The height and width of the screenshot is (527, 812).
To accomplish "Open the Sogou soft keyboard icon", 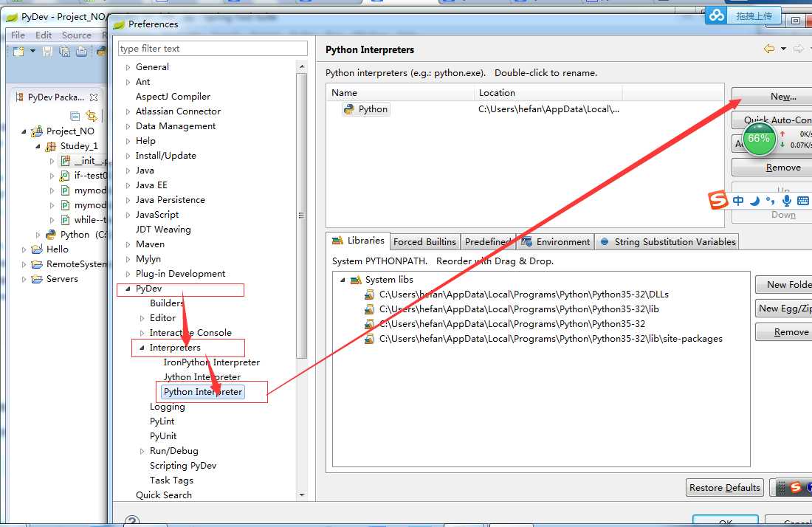I will pos(803,200).
